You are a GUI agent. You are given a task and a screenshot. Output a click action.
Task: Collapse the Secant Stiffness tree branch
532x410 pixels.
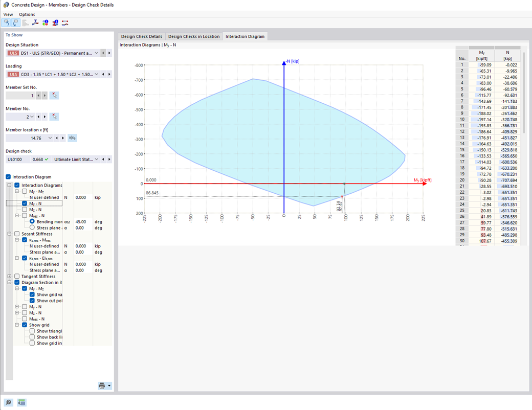(x=10, y=234)
